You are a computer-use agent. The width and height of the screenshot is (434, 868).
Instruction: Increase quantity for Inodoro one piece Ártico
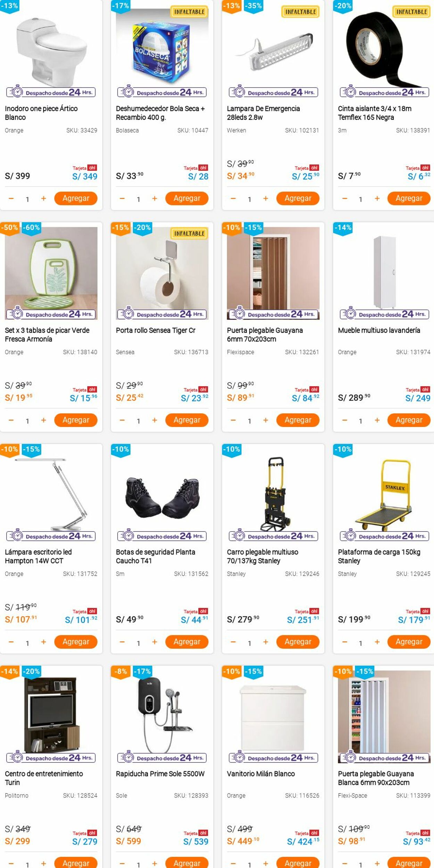[43, 199]
